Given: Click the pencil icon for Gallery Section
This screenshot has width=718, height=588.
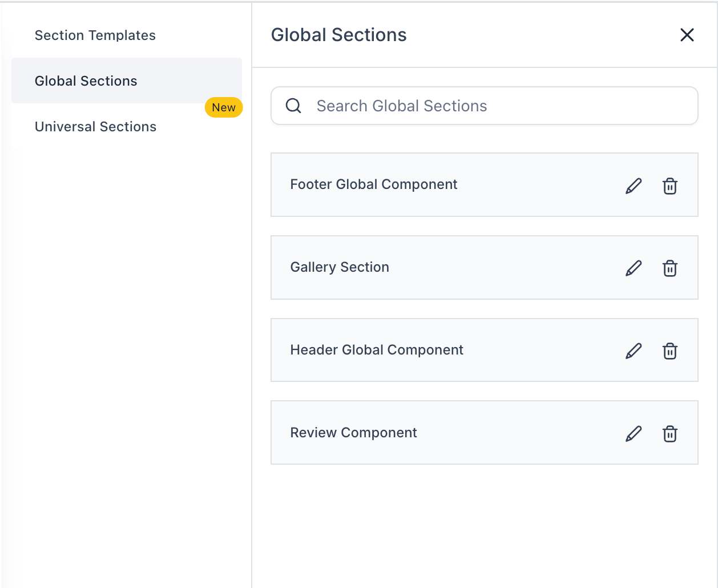Looking at the screenshot, I should [634, 268].
